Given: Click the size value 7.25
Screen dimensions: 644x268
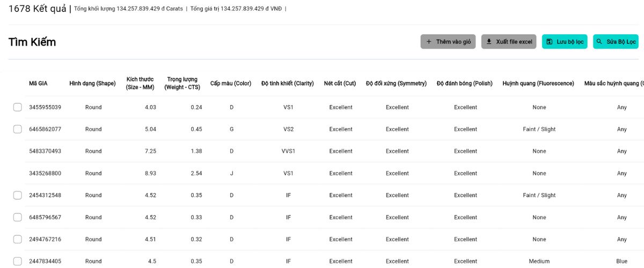Looking at the screenshot, I should click(150, 151).
